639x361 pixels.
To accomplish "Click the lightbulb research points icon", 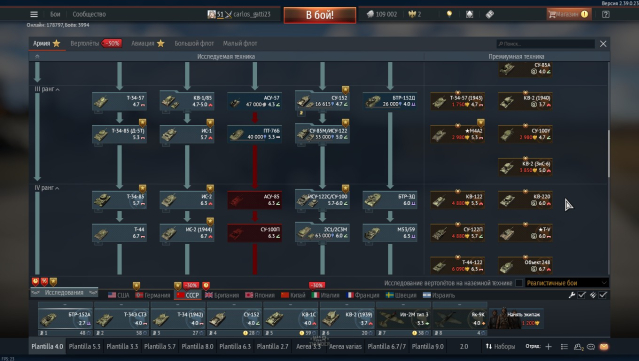I will tap(449, 14).
